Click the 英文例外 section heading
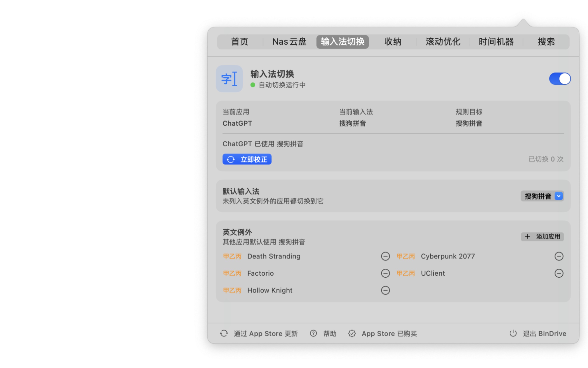The width and height of the screenshot is (588, 368). pos(237,232)
